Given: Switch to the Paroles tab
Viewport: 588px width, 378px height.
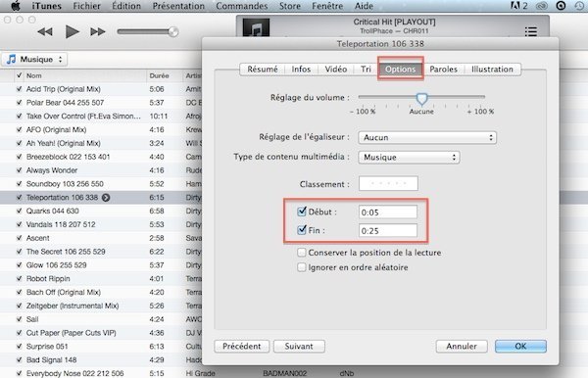Looking at the screenshot, I should (x=443, y=70).
